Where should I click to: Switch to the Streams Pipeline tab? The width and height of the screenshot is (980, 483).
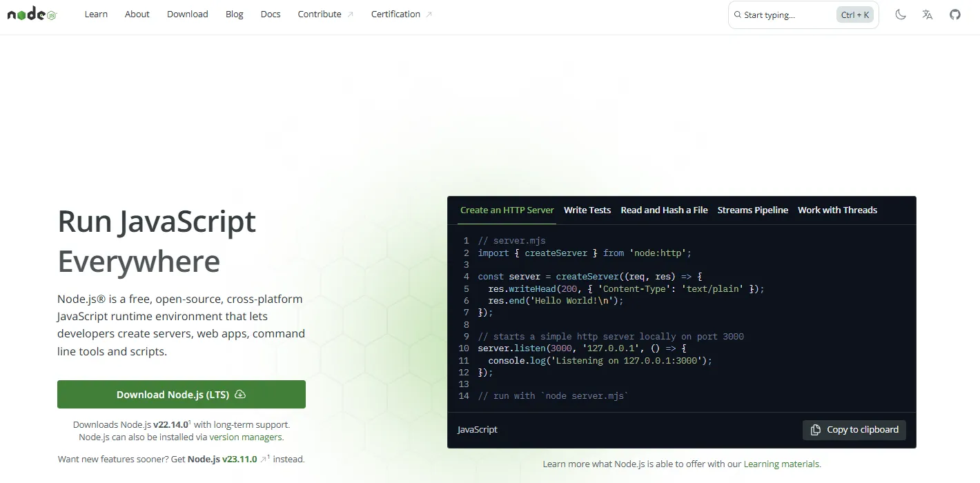753,210
